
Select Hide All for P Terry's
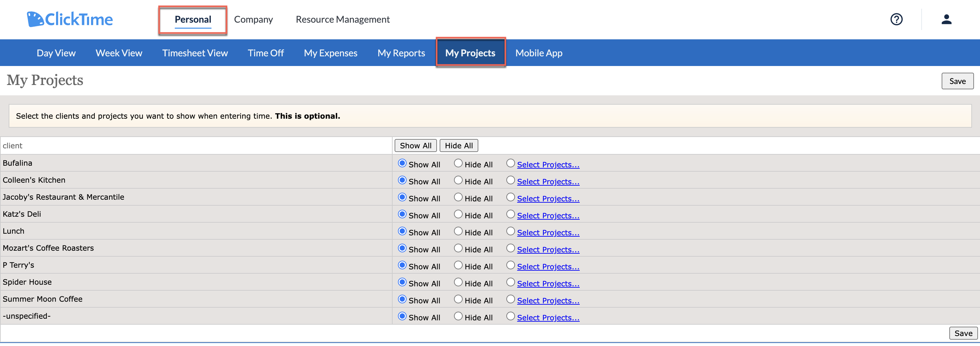tap(458, 265)
